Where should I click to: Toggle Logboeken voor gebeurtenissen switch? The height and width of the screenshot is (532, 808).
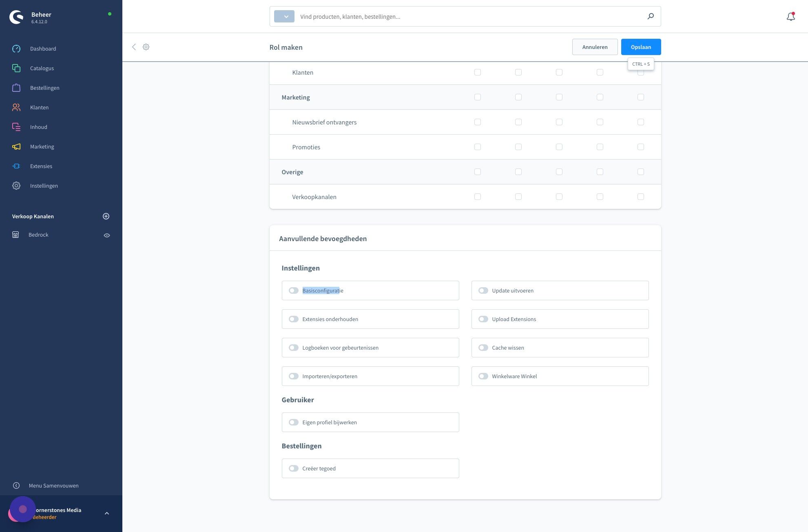(294, 348)
